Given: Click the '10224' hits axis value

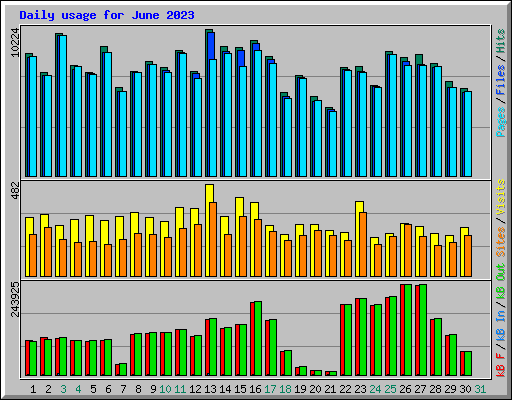Looking at the screenshot, I should coord(15,42).
